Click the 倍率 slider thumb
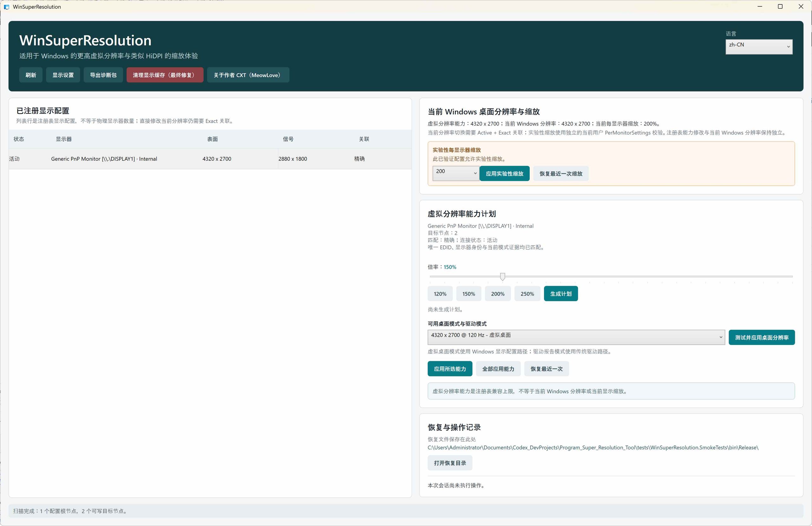Image resolution: width=812 pixels, height=526 pixels. click(x=502, y=277)
